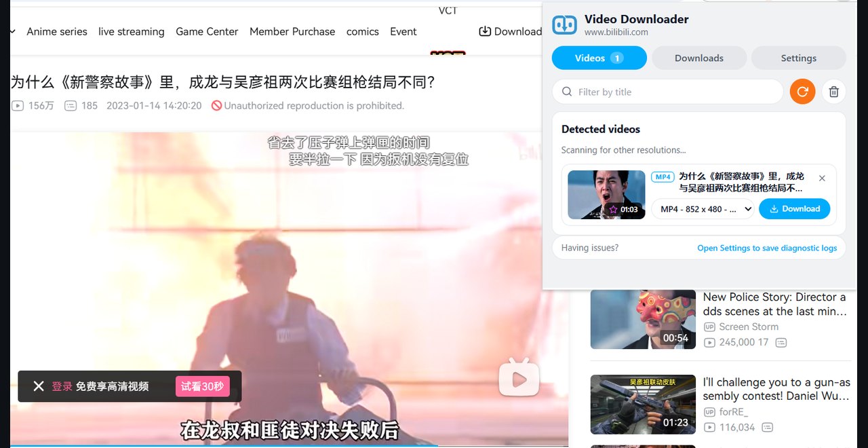Viewport: 868px width, 448px height.
Task: Open Anime series menu item
Action: [57, 31]
